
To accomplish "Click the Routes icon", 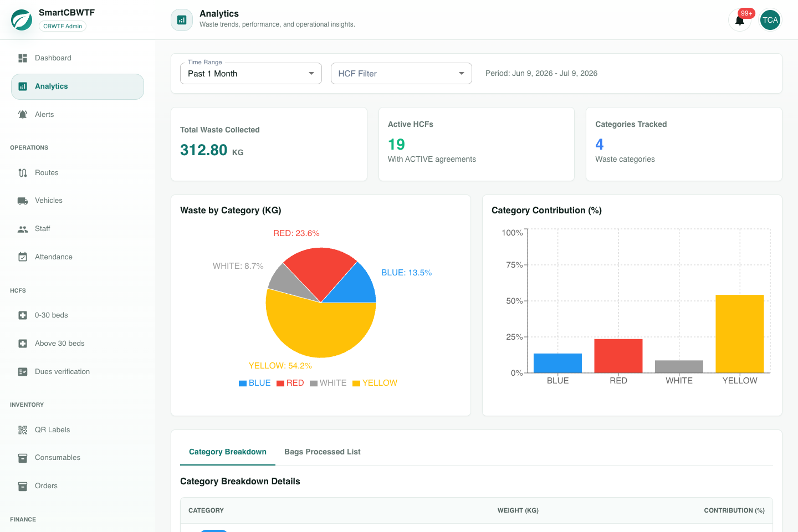I will (x=23, y=173).
